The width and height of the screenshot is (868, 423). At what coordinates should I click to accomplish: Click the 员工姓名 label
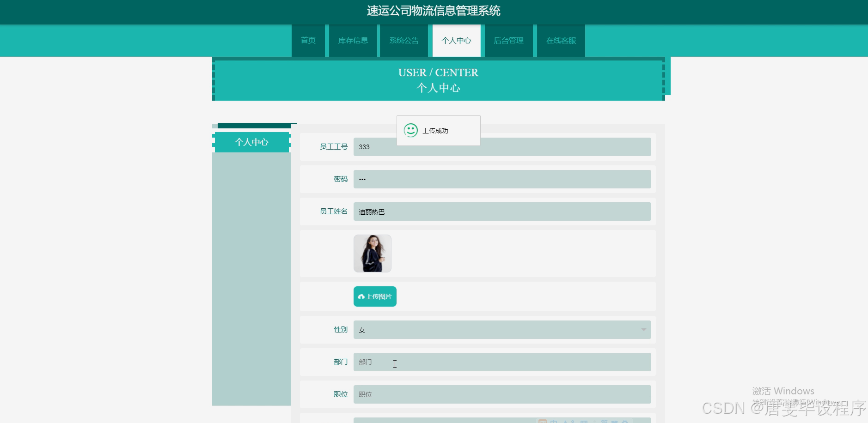point(334,211)
